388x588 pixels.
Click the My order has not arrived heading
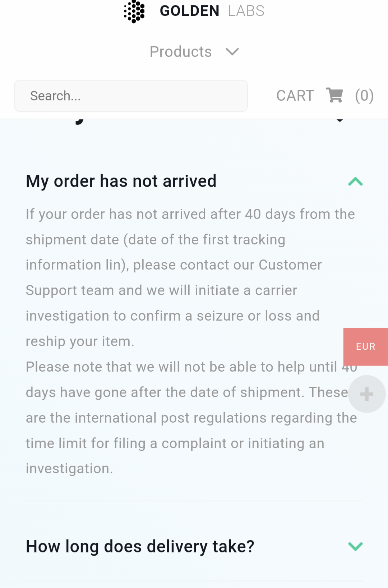point(121,181)
